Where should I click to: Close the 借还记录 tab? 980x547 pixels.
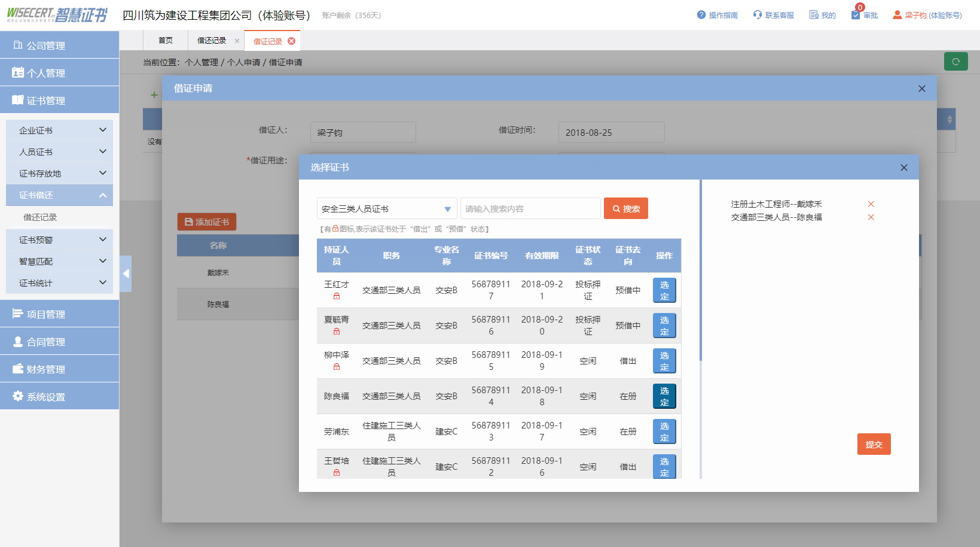237,41
